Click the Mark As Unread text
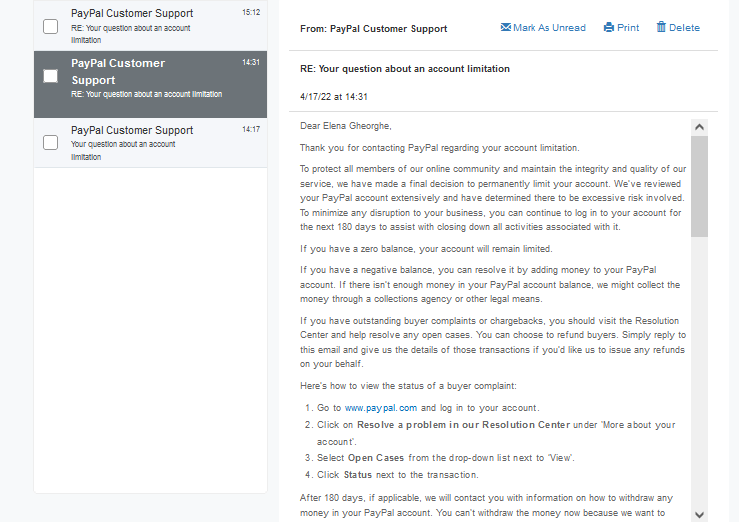Viewport: 739px width, 522px height. [550, 28]
